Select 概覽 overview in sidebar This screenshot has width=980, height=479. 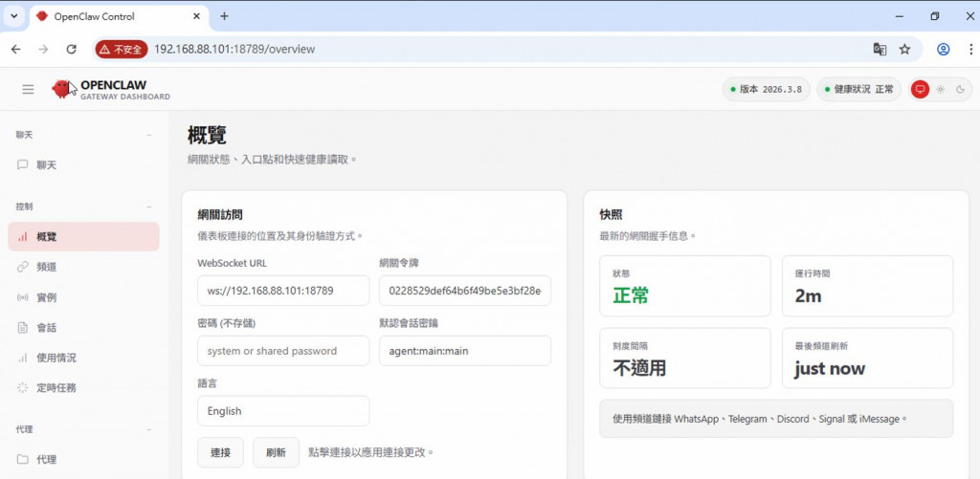(x=84, y=237)
